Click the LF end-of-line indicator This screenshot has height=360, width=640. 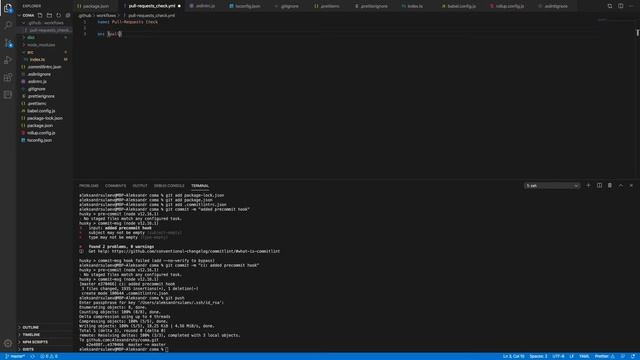coord(571,356)
